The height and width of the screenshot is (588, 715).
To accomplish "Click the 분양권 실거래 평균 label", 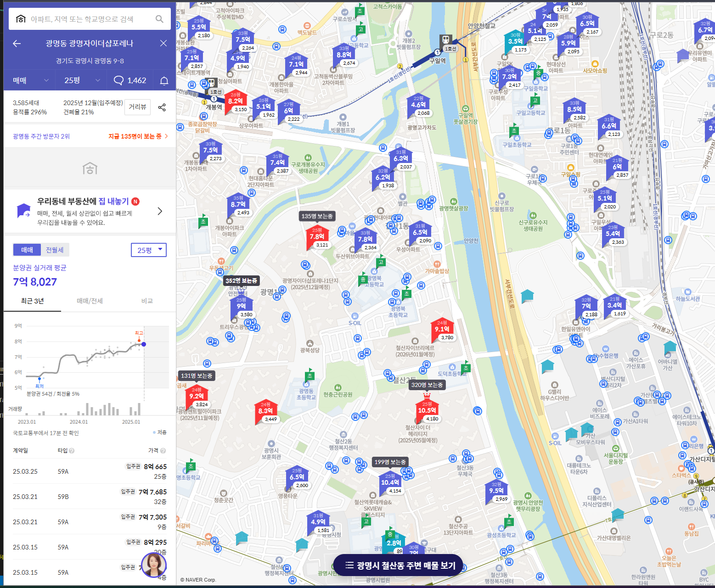I will 39,268.
